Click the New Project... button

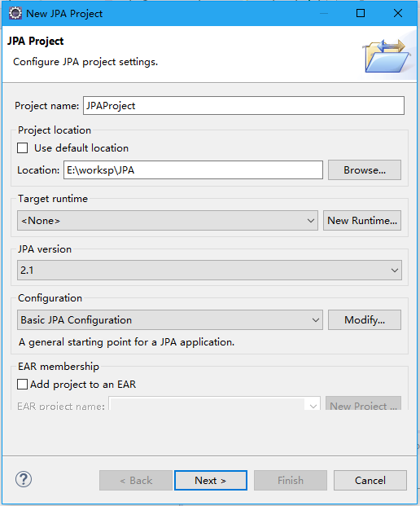363,403
